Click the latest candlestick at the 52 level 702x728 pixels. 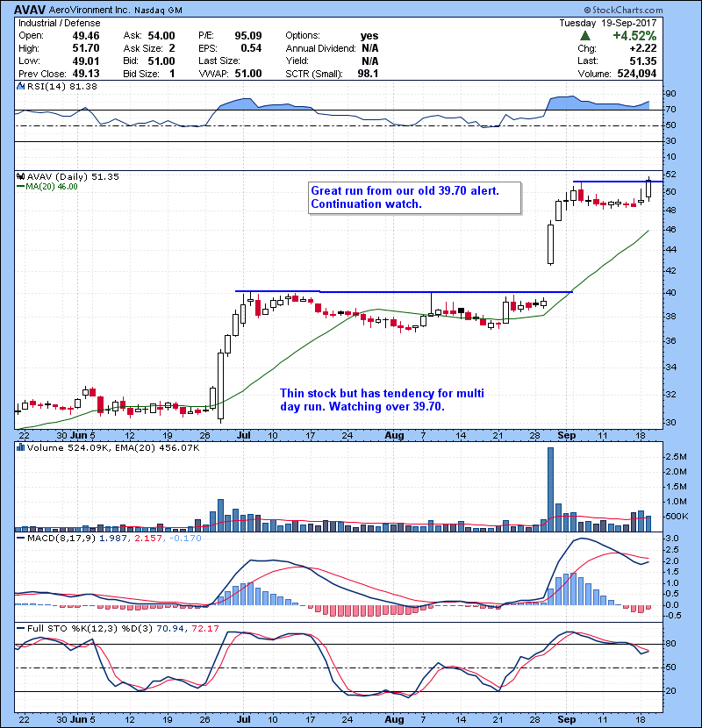[x=648, y=188]
